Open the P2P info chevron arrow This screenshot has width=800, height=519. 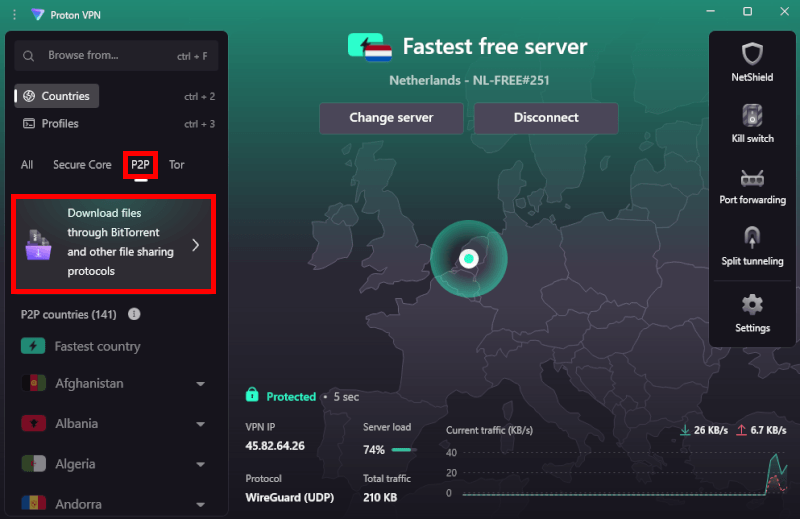[x=196, y=245]
